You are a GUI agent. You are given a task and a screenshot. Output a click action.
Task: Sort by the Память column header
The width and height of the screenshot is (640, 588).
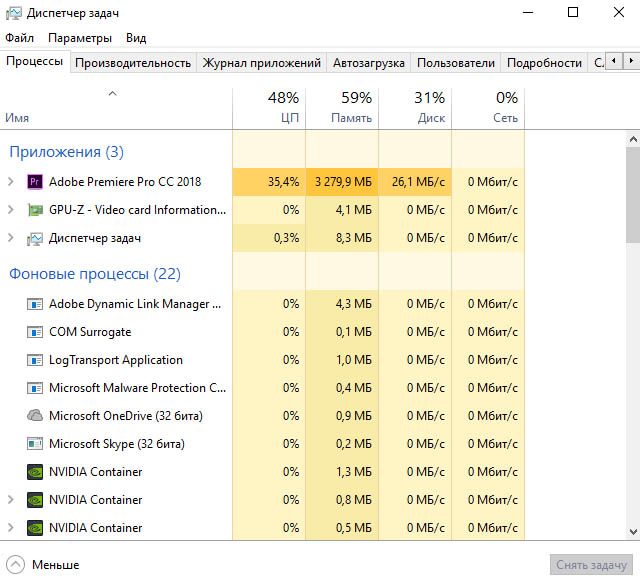(x=342, y=109)
